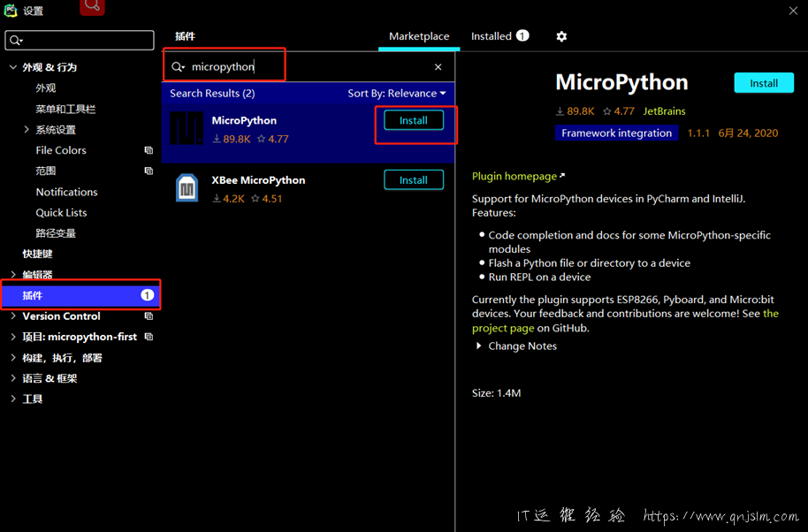The image size is (808, 532).
Task: Expand 项目: micropython-first section
Action: tap(13, 337)
